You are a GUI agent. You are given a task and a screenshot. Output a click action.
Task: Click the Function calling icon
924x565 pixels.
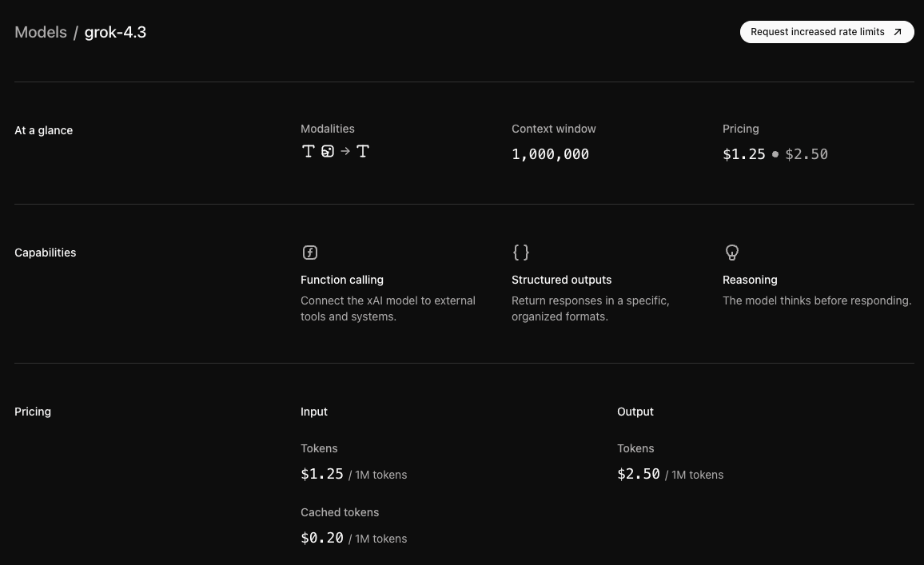(310, 253)
